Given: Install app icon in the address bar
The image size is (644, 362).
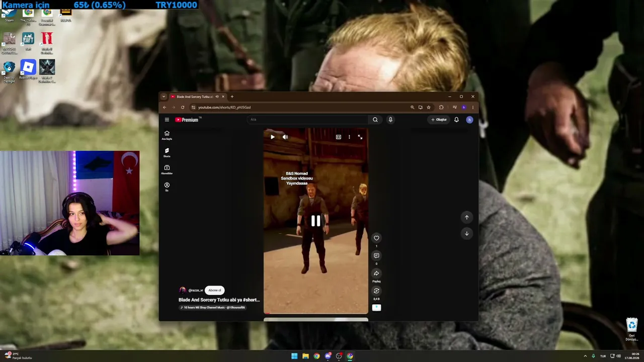Looking at the screenshot, I should (x=421, y=107).
